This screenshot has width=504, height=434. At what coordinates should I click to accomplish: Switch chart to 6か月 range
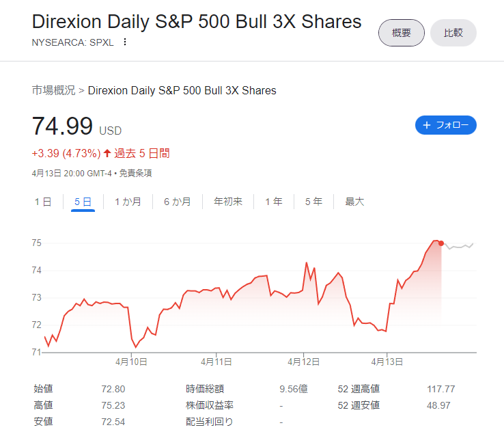point(178,202)
